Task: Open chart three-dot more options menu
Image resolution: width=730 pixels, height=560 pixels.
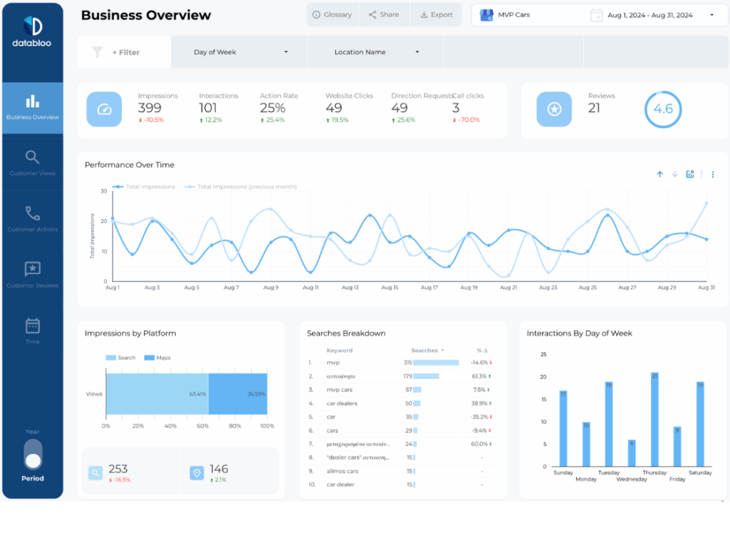Action: coord(713,175)
